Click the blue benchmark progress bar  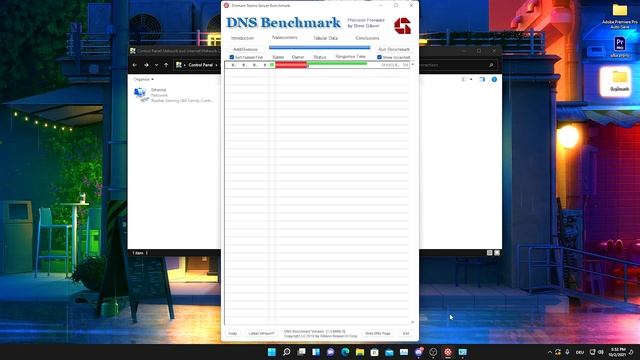tap(320, 48)
